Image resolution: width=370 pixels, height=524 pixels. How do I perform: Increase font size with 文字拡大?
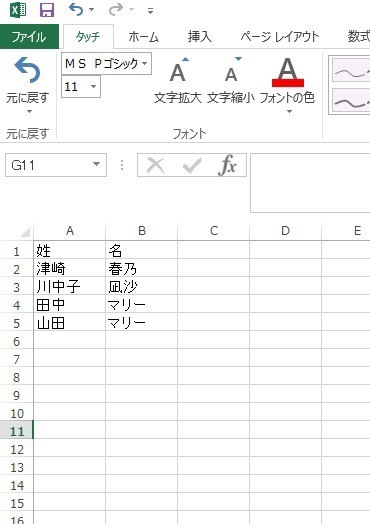[178, 80]
